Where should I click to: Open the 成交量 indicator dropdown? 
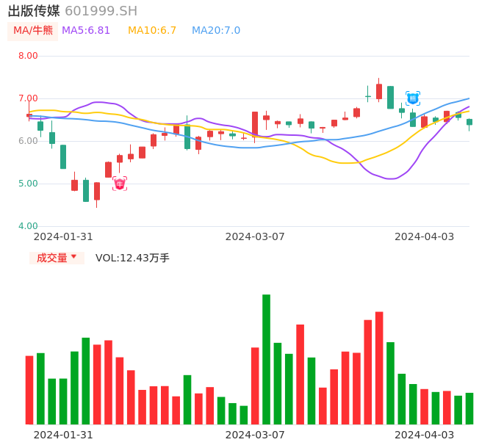click(x=57, y=258)
